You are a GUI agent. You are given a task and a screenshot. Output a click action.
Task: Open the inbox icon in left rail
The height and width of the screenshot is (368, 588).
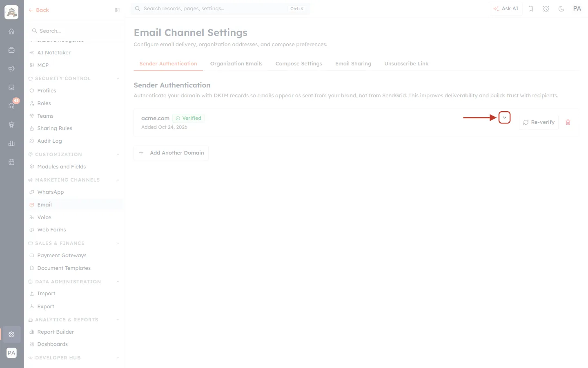[x=11, y=87]
